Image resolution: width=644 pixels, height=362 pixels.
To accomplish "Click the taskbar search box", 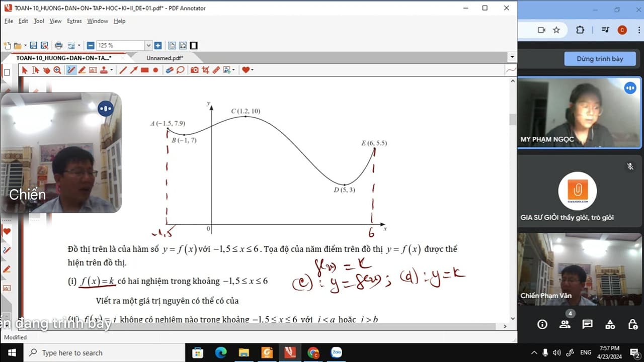I will [104, 352].
